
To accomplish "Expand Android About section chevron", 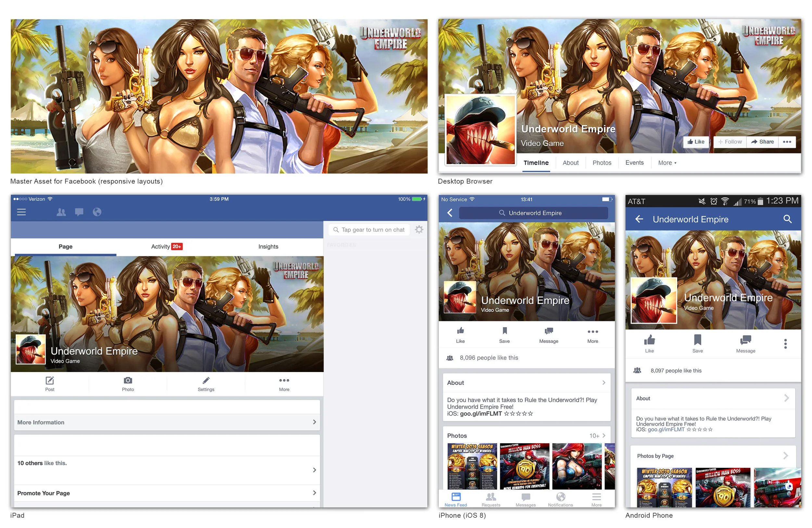I will (x=786, y=398).
